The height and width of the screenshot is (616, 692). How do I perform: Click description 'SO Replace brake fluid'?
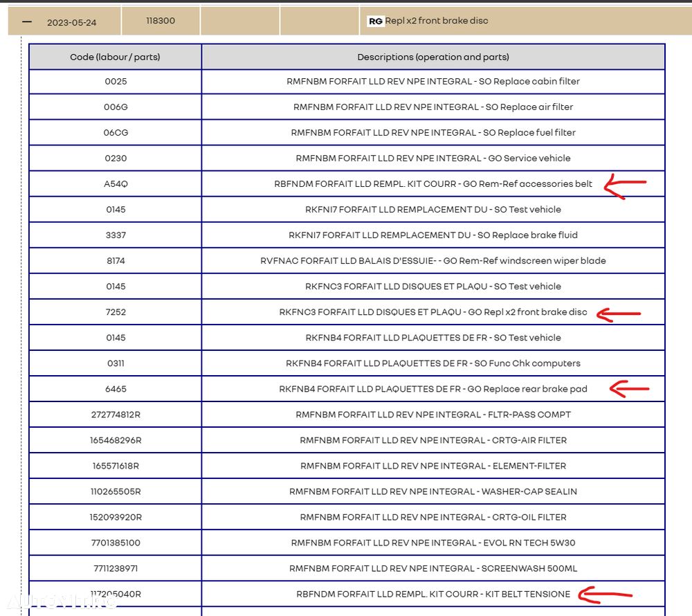tap(527, 235)
